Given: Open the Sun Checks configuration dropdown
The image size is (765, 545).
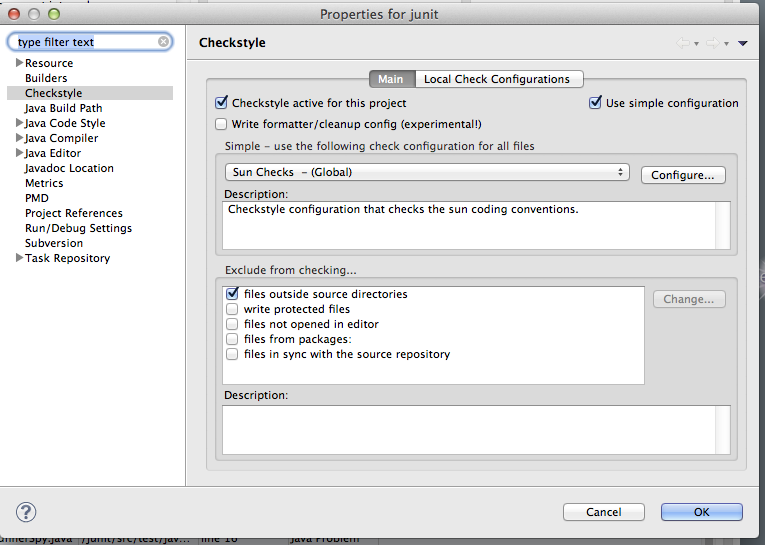Looking at the screenshot, I should pos(426,172).
